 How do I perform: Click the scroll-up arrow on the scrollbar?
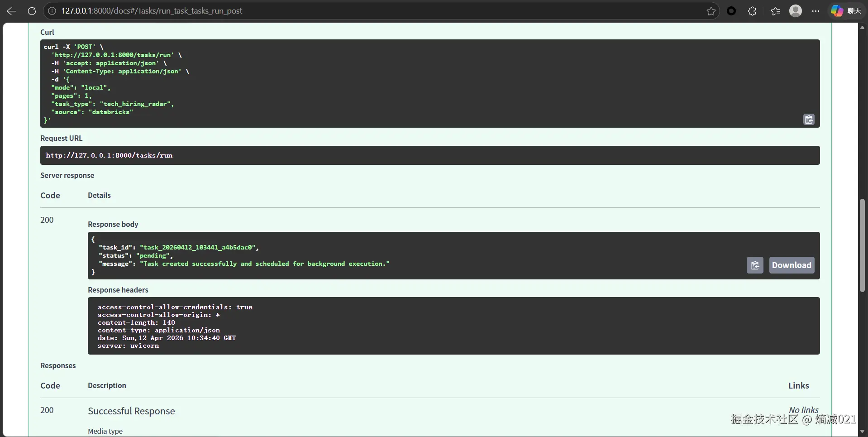tap(862, 28)
